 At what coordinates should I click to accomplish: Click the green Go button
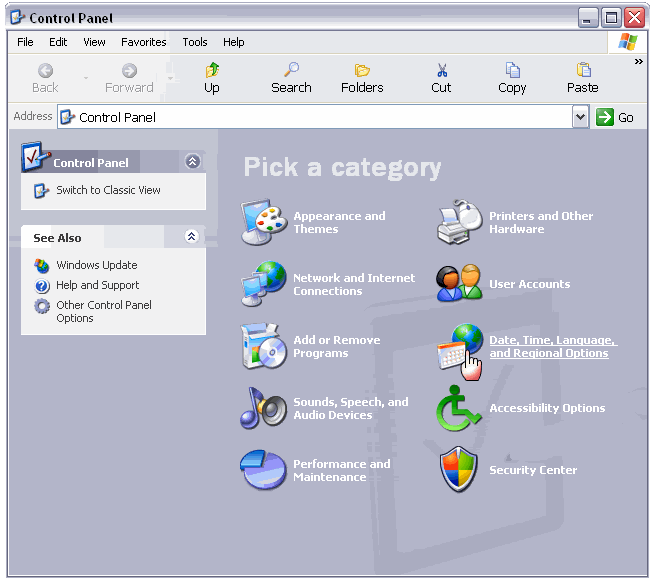[615, 117]
